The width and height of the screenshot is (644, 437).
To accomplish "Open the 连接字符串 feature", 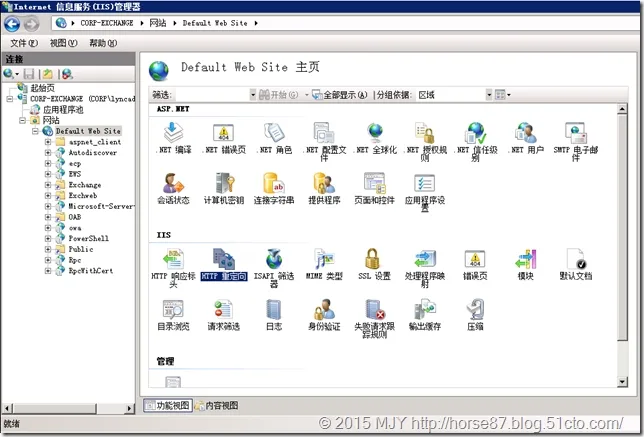I will [x=274, y=189].
